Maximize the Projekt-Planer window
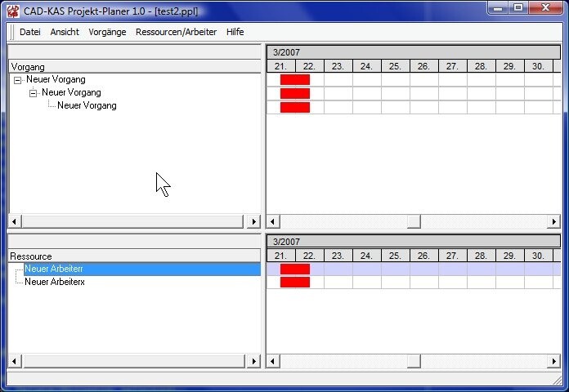 (518, 7)
